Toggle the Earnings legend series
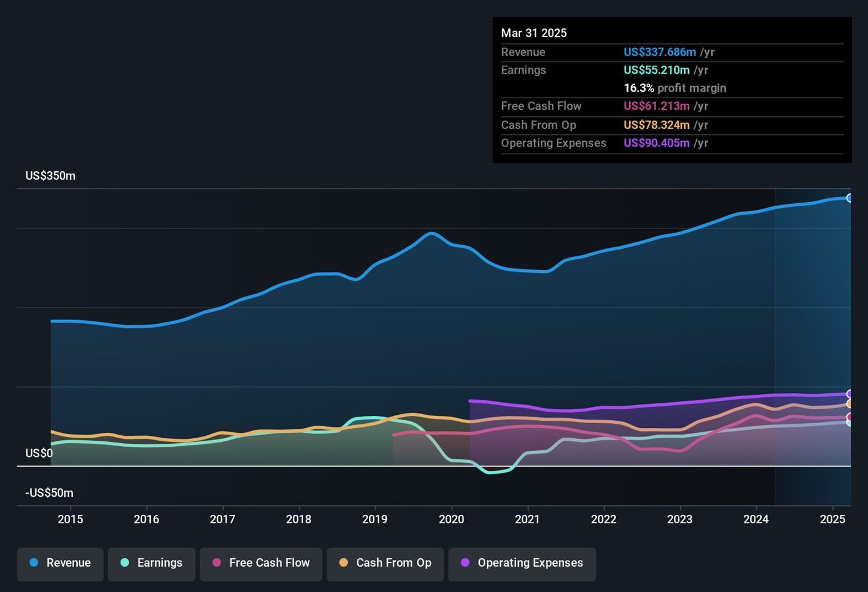 tap(151, 563)
